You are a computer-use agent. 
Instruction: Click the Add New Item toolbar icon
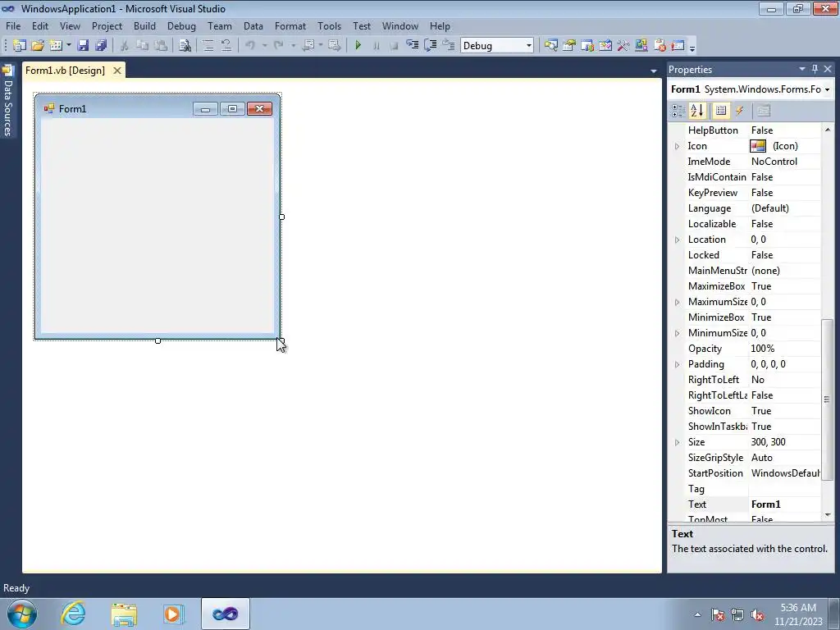click(x=55, y=46)
